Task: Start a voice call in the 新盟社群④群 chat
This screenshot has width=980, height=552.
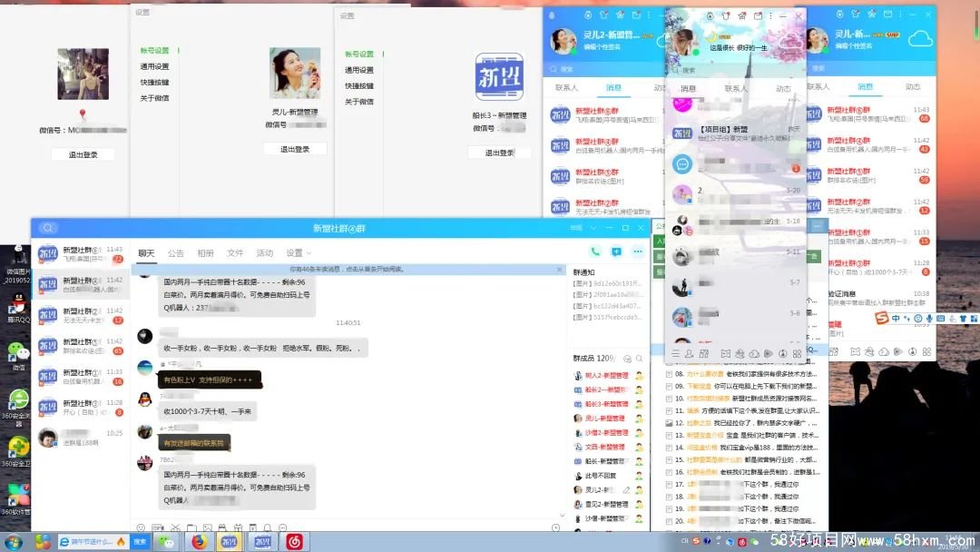Action: (x=595, y=251)
